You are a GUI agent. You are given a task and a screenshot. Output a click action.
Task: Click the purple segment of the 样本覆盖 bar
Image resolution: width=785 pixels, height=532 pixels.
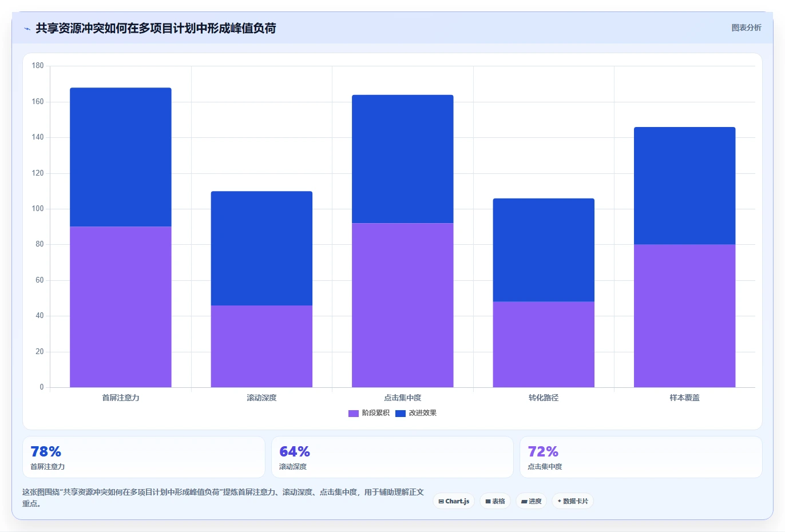click(685, 316)
